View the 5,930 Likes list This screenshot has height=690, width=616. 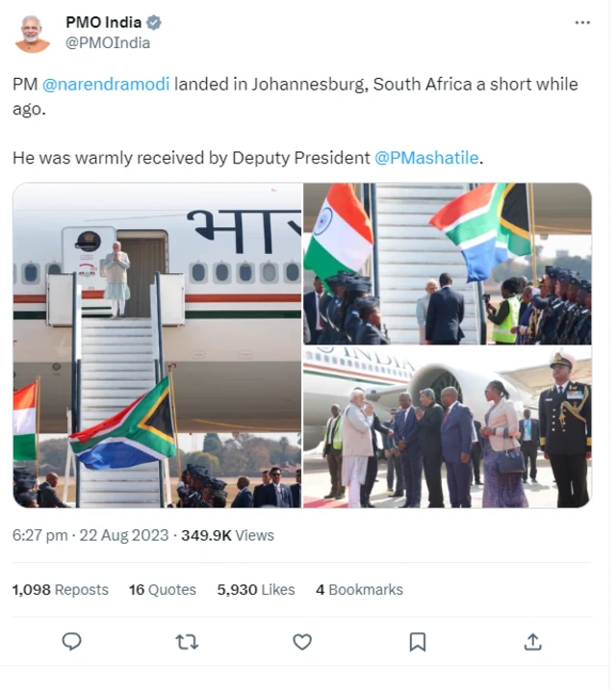coord(256,590)
